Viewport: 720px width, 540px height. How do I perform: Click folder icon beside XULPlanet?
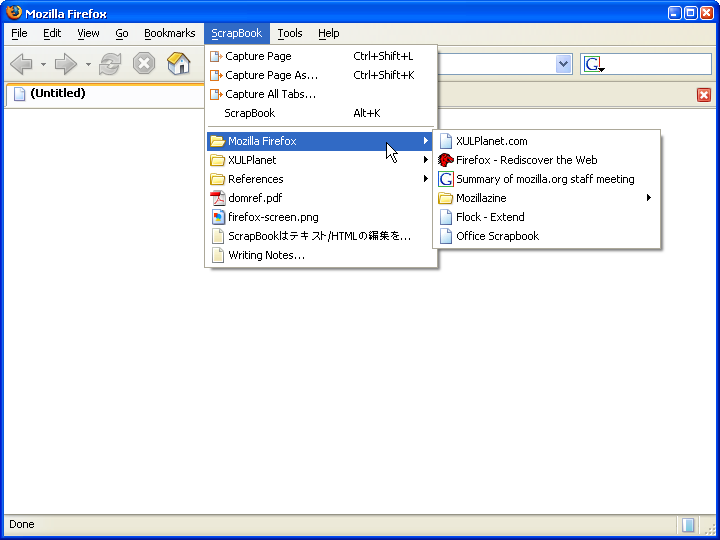[218, 160]
